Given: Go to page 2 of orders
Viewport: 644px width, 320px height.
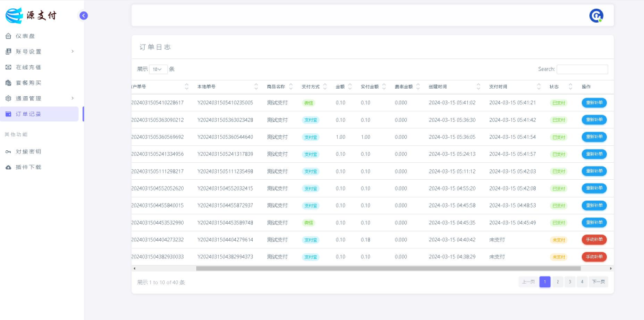Looking at the screenshot, I should pos(557,282).
